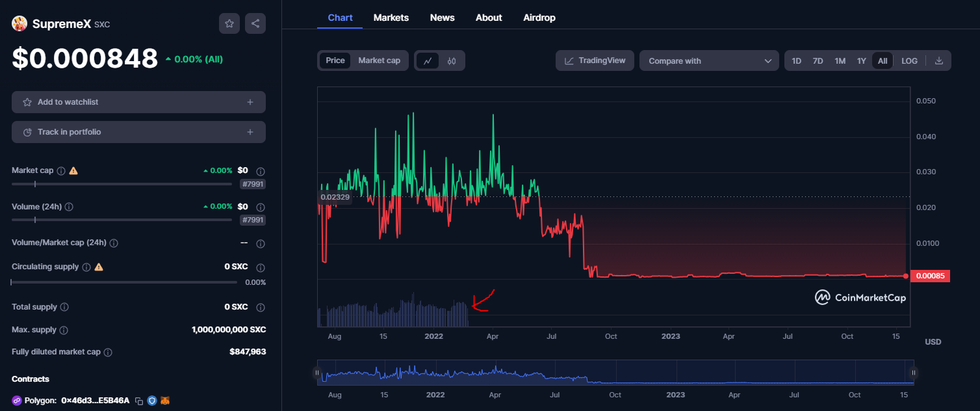Open the About tab

[489, 18]
